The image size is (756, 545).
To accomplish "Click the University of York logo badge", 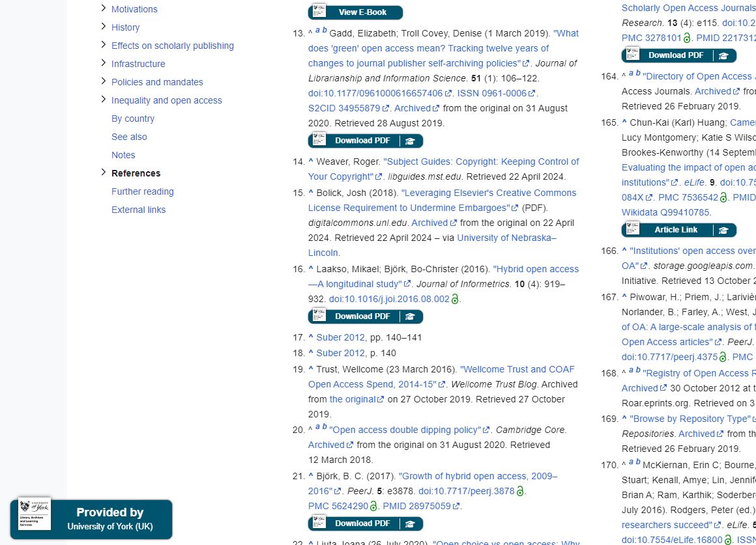I will [35, 514].
